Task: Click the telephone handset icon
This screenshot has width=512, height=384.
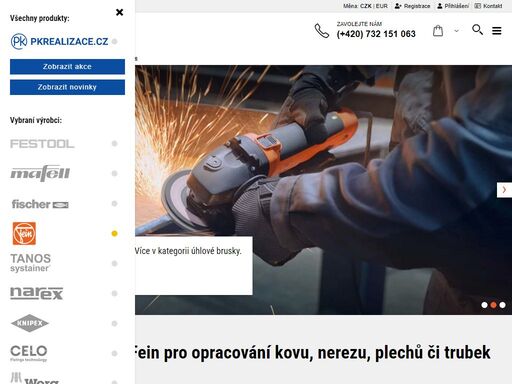Action: point(322,31)
